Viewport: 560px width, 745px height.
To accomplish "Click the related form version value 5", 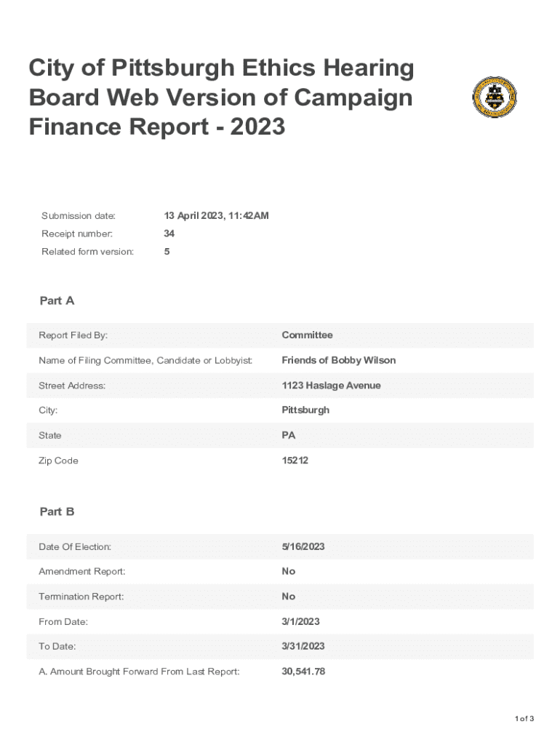I will pyautogui.click(x=167, y=252).
